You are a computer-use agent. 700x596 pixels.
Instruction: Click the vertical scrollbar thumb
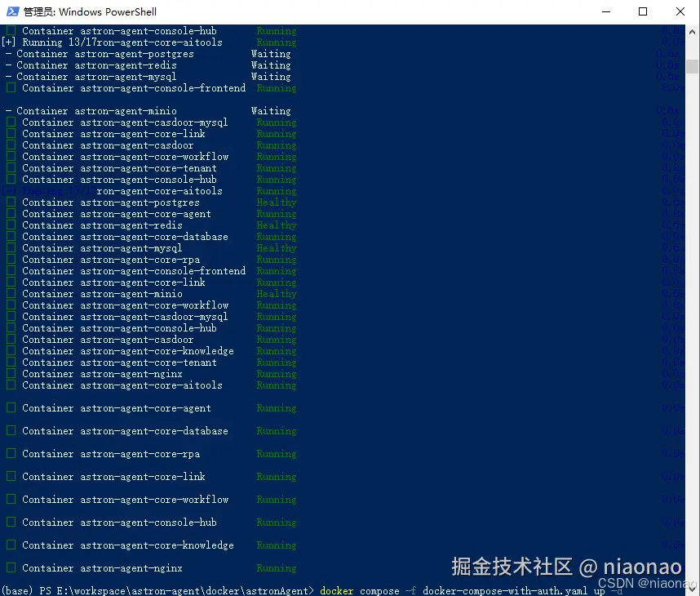pos(692,66)
